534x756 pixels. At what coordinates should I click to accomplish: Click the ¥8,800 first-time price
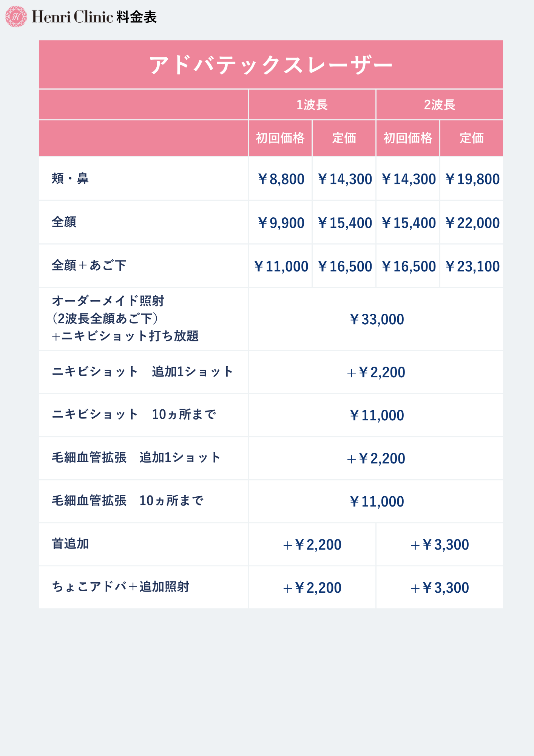[x=281, y=179]
